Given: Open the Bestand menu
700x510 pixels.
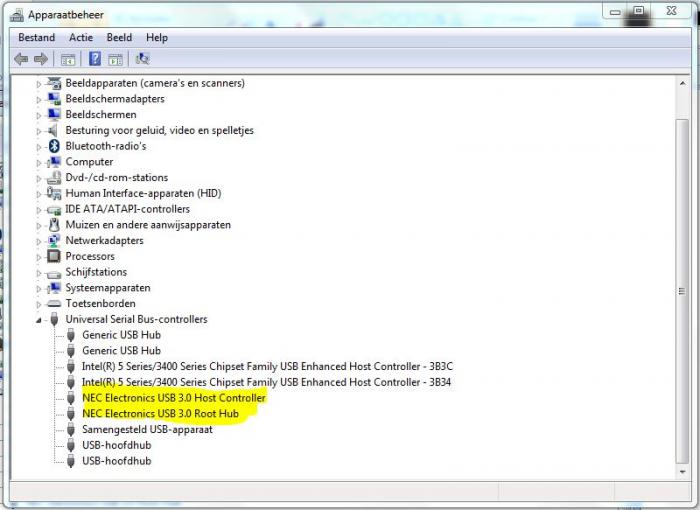Looking at the screenshot, I should [x=37, y=38].
